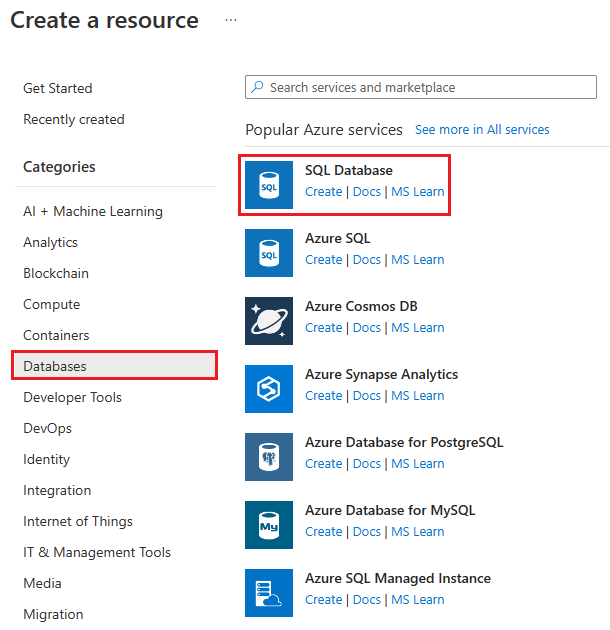The height and width of the screenshot is (630, 610).
Task: Click the Azure Database for MySQL icon
Action: tap(269, 525)
